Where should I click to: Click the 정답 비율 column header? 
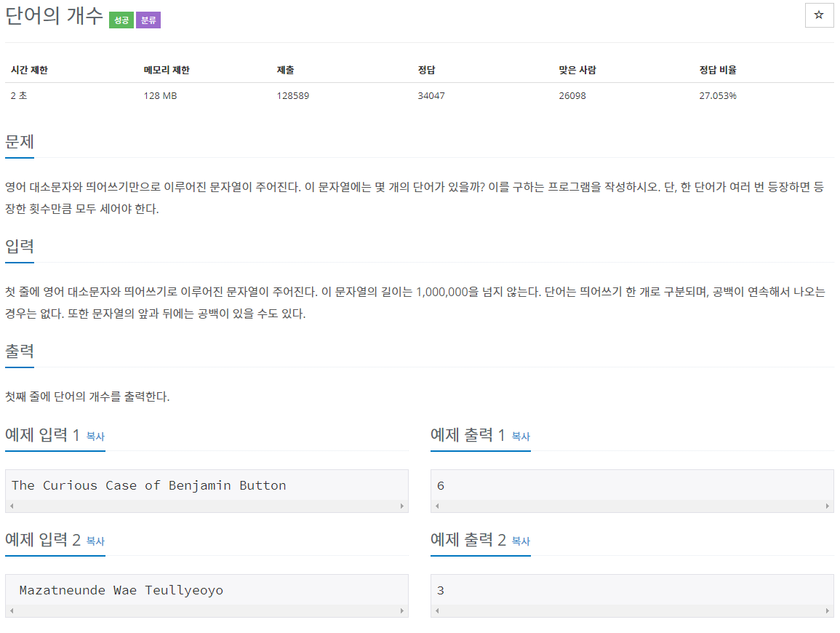[x=718, y=70]
